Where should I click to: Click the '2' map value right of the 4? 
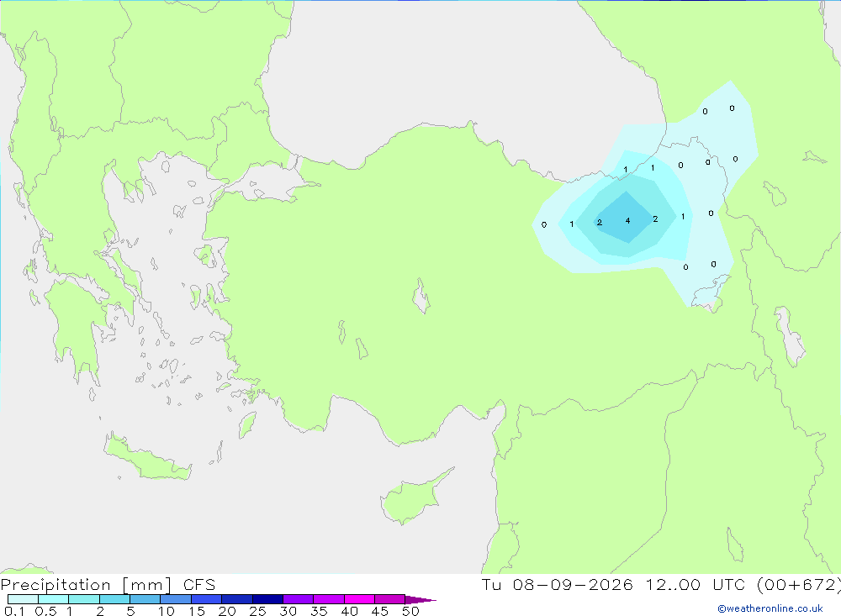655,218
